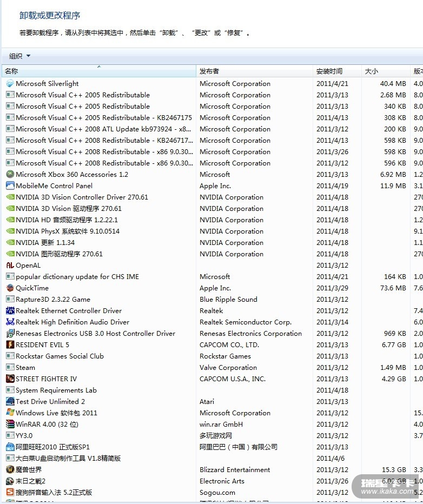
Task: Click the RESIDENT EVIL 5 icon
Action: 10,345
